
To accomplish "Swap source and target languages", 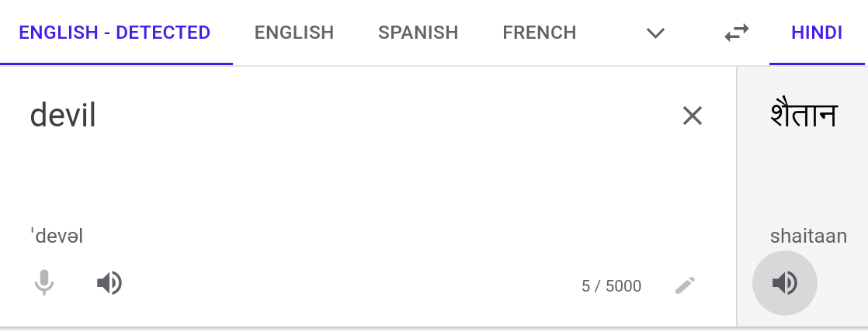I will point(736,33).
